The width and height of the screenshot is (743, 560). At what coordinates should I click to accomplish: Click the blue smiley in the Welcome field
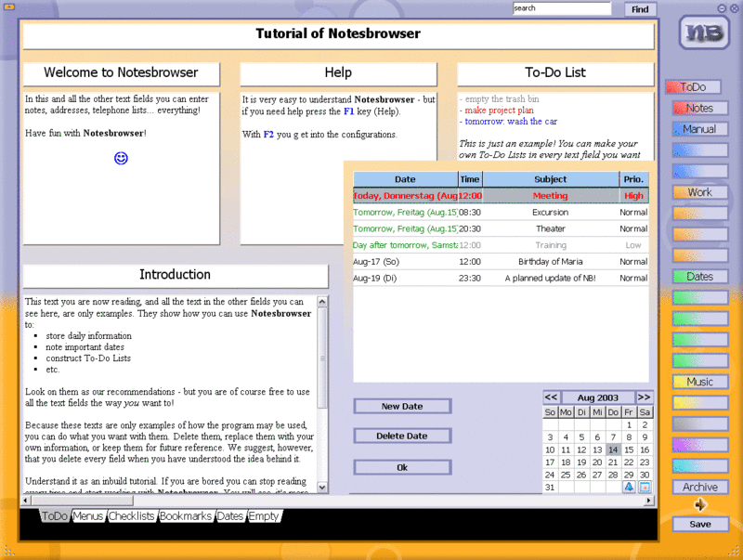(121, 158)
